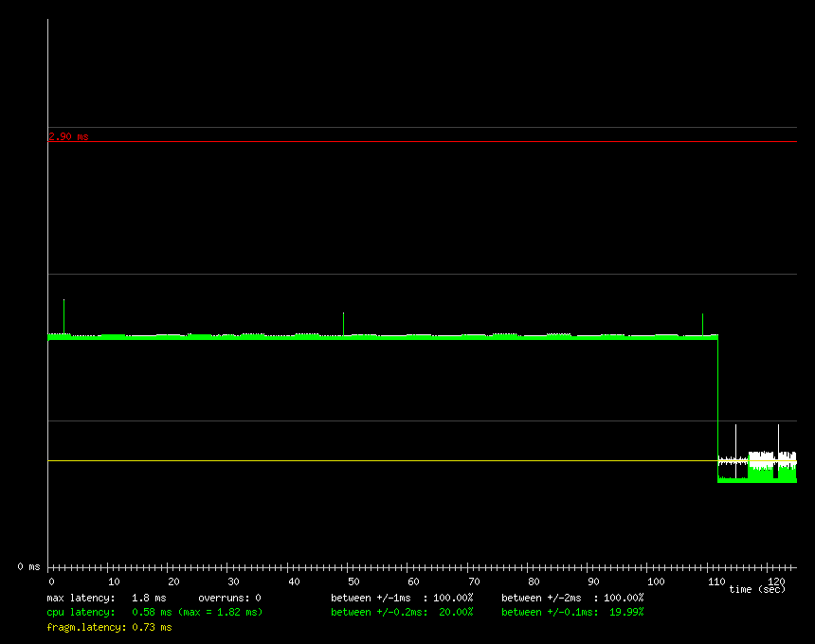Click the green cpu latency 0.58 ms readout

point(154,613)
